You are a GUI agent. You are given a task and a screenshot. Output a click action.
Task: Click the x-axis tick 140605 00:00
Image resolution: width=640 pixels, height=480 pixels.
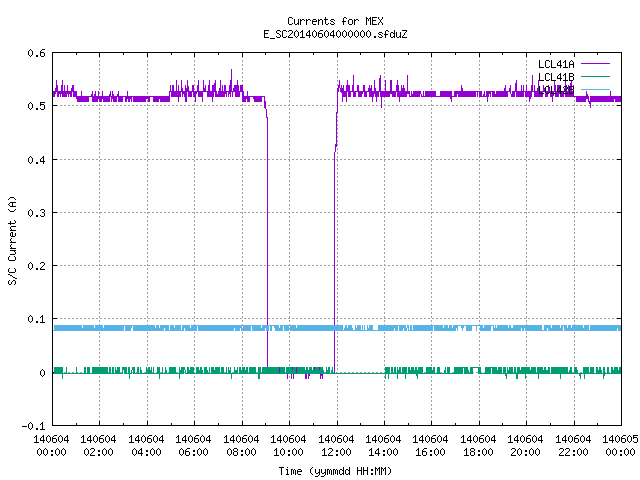click(620, 446)
